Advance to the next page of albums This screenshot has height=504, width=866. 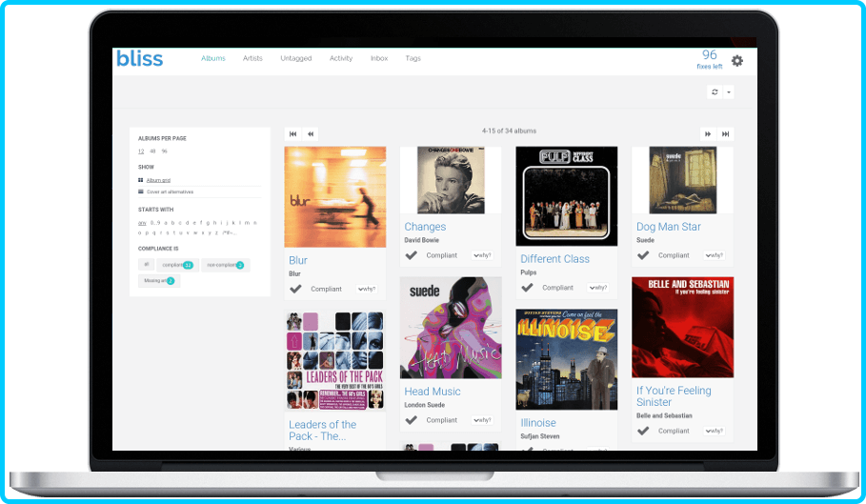click(x=708, y=134)
